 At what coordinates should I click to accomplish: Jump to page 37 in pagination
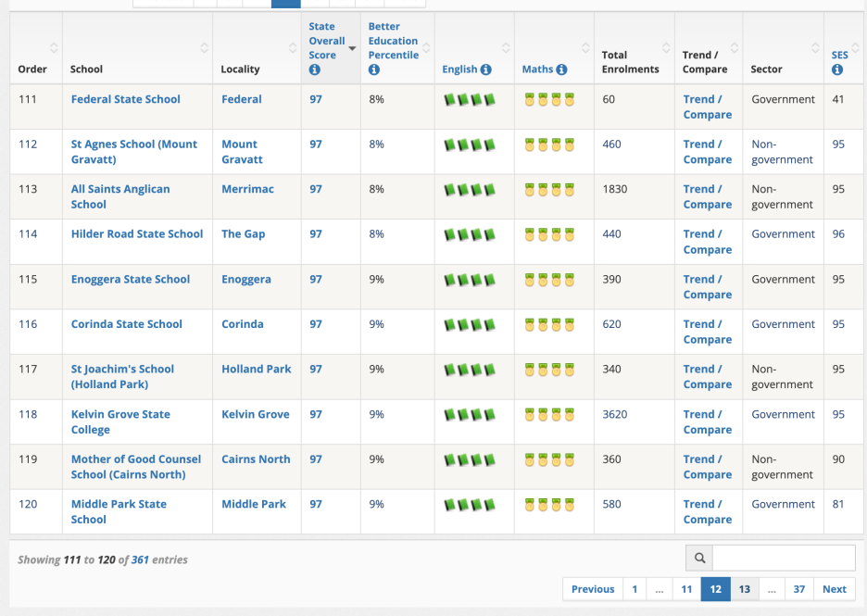(x=798, y=589)
